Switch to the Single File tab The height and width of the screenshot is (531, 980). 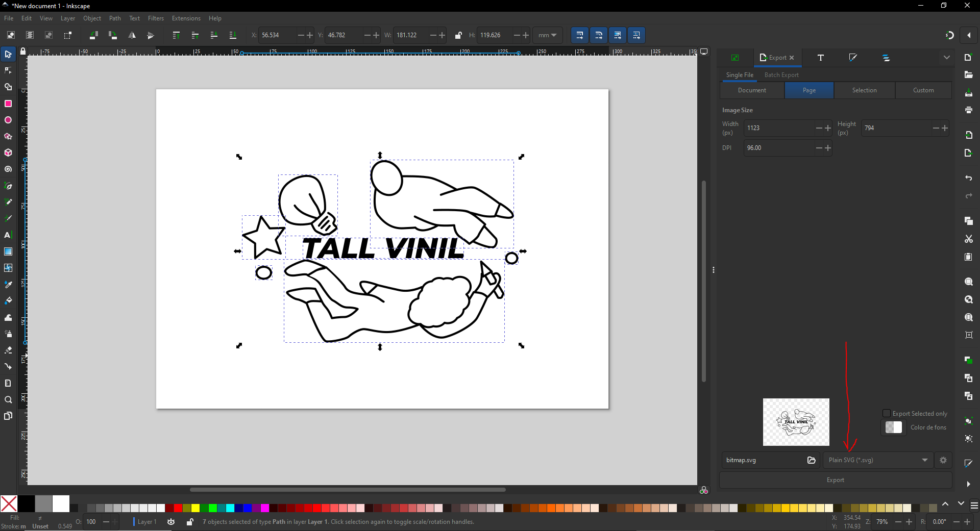click(x=740, y=75)
